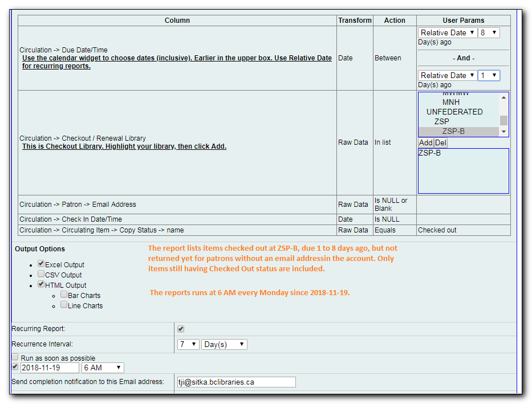Image resolution: width=532 pixels, height=404 pixels.
Task: Click the library list scrollbar down arrow
Action: click(503, 132)
